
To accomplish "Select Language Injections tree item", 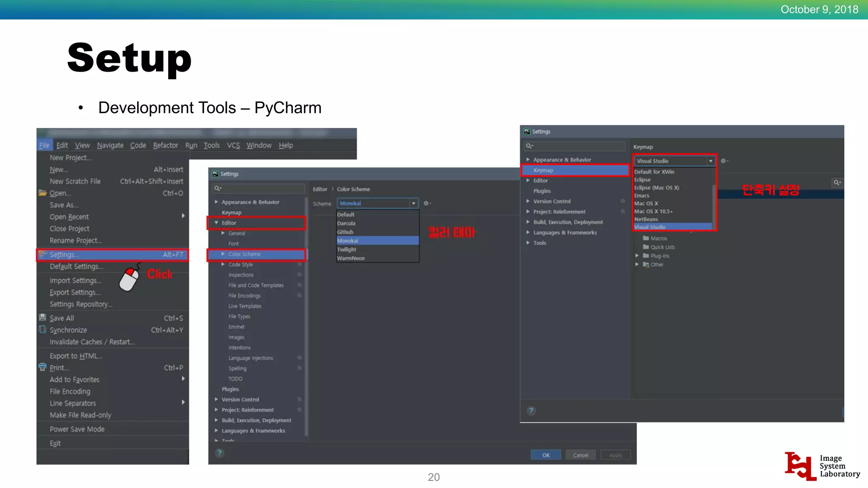I will point(250,358).
